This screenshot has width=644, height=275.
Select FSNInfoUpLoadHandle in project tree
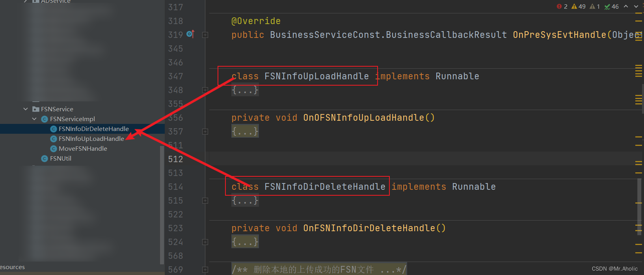click(x=91, y=138)
